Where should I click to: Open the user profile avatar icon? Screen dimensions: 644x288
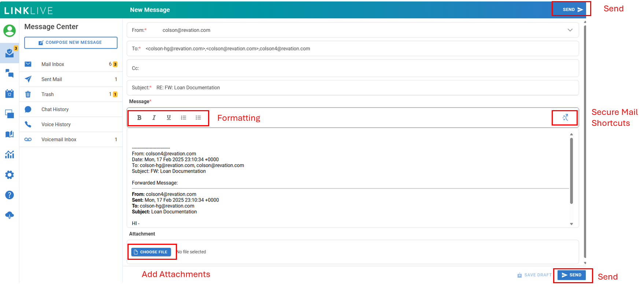[10, 31]
